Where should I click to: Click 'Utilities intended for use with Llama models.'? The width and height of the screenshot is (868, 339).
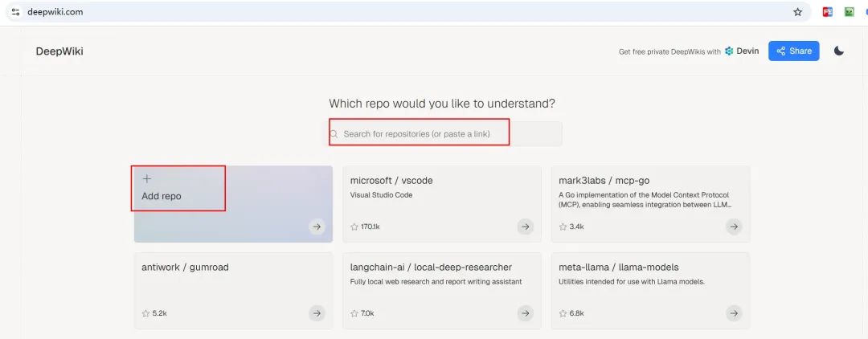(x=632, y=282)
